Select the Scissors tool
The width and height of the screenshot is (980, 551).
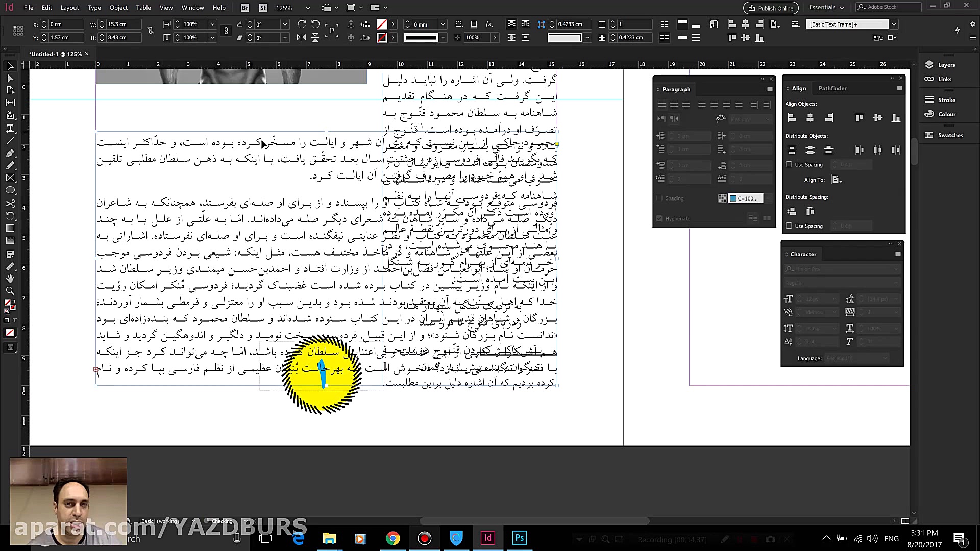(10, 203)
